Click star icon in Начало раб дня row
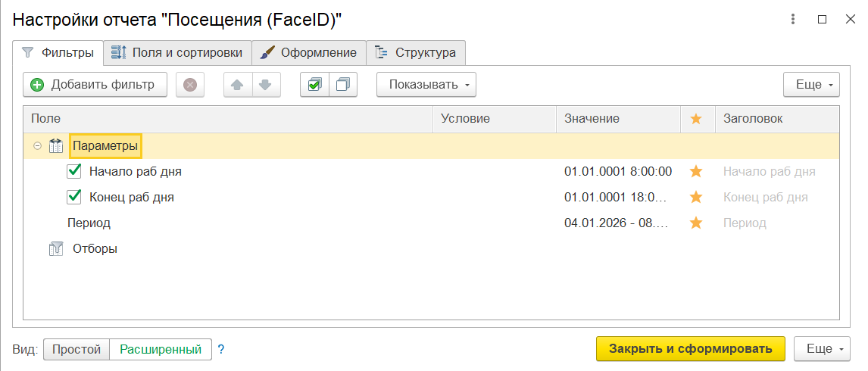This screenshot has height=371, width=868. [x=696, y=172]
